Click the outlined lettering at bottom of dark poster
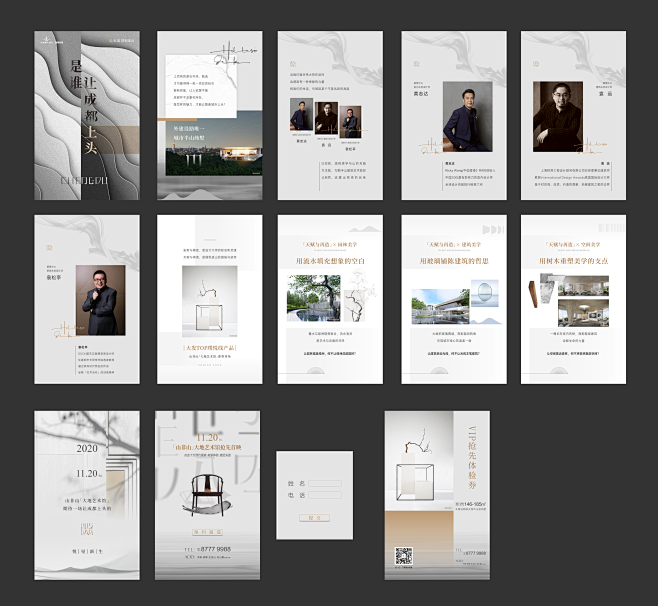The width and height of the screenshot is (658, 606). (84, 180)
